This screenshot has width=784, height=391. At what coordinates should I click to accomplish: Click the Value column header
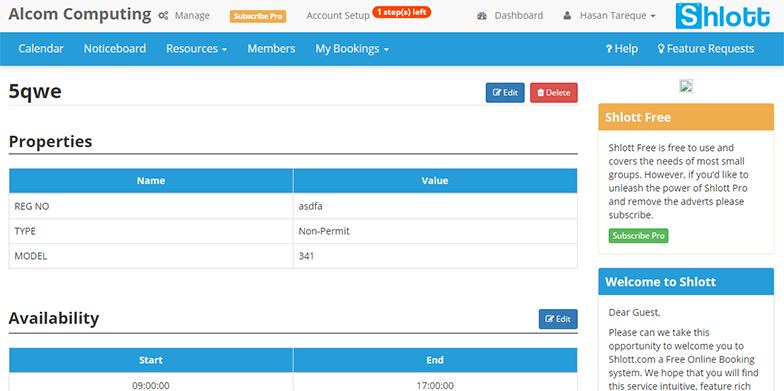coord(435,181)
